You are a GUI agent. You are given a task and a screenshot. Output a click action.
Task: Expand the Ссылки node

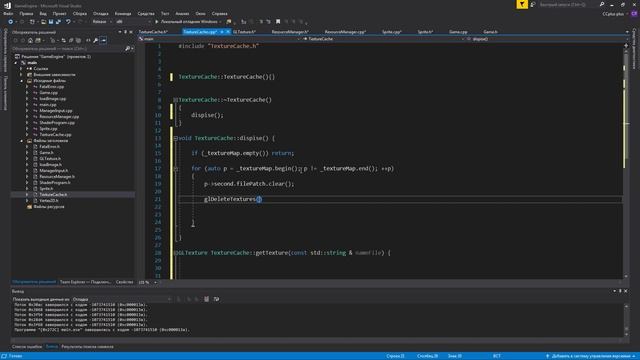[22, 69]
